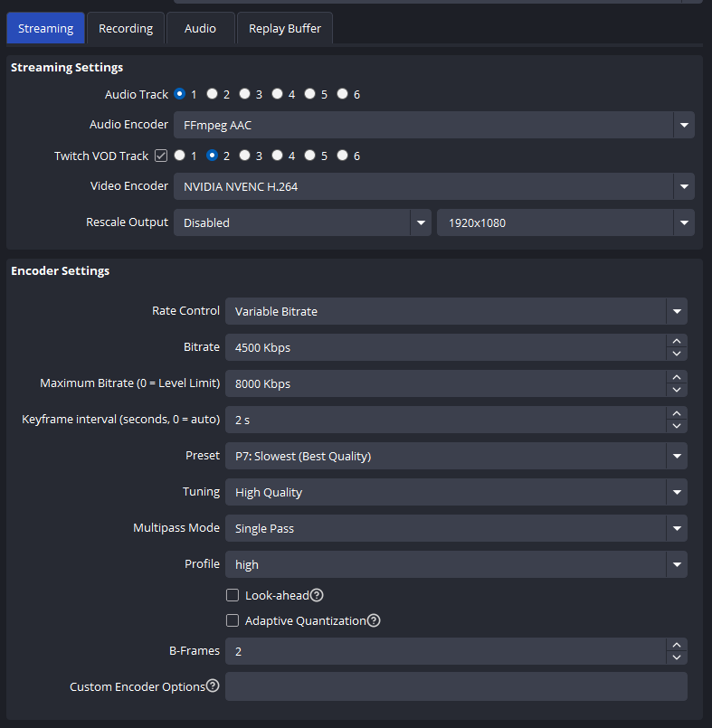
Task: Open the Tuning dropdown
Action: [456, 492]
